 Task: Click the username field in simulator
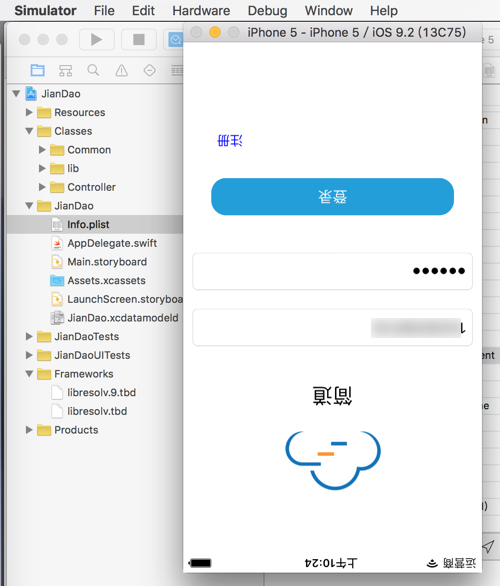coord(333,327)
